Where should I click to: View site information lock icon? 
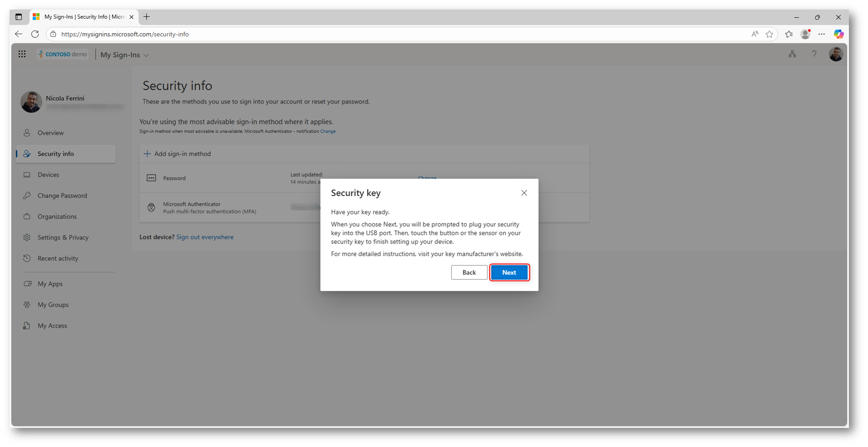[53, 34]
